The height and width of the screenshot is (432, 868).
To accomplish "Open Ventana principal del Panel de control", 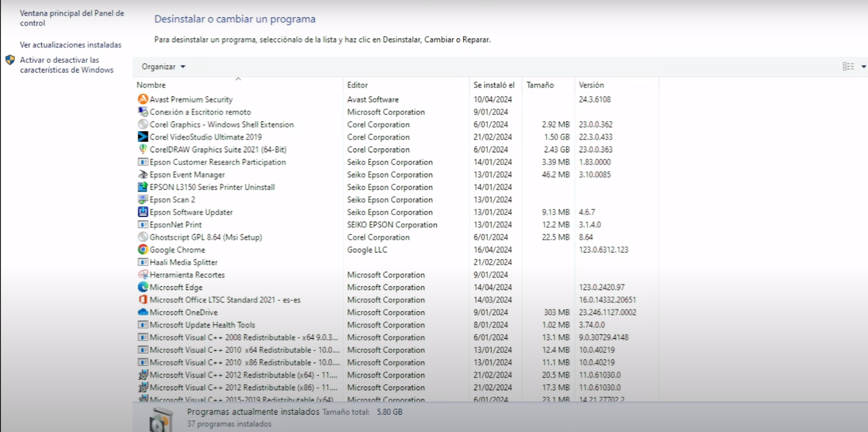I will 72,18.
